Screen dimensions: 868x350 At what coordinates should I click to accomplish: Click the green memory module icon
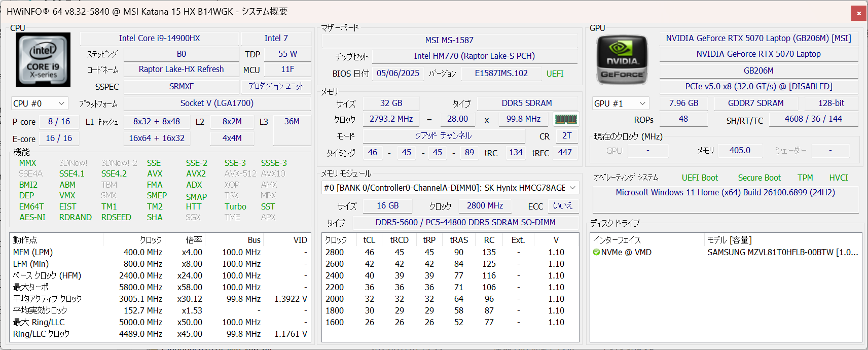pos(566,119)
